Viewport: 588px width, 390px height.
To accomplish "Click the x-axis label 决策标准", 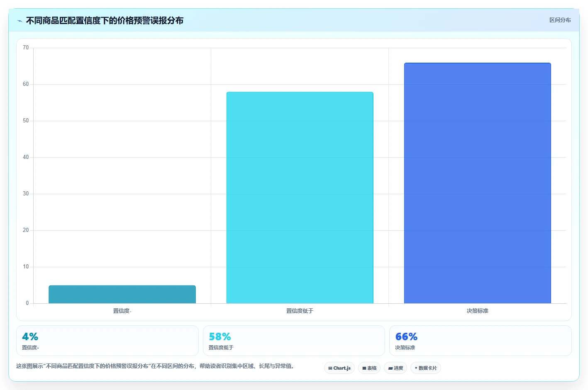I will 477,311.
